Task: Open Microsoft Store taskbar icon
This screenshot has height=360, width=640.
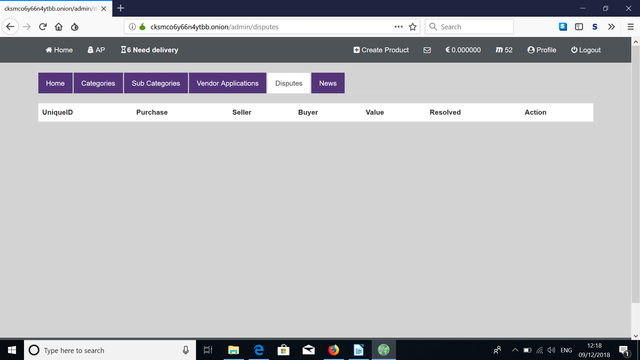Action: tap(283, 350)
